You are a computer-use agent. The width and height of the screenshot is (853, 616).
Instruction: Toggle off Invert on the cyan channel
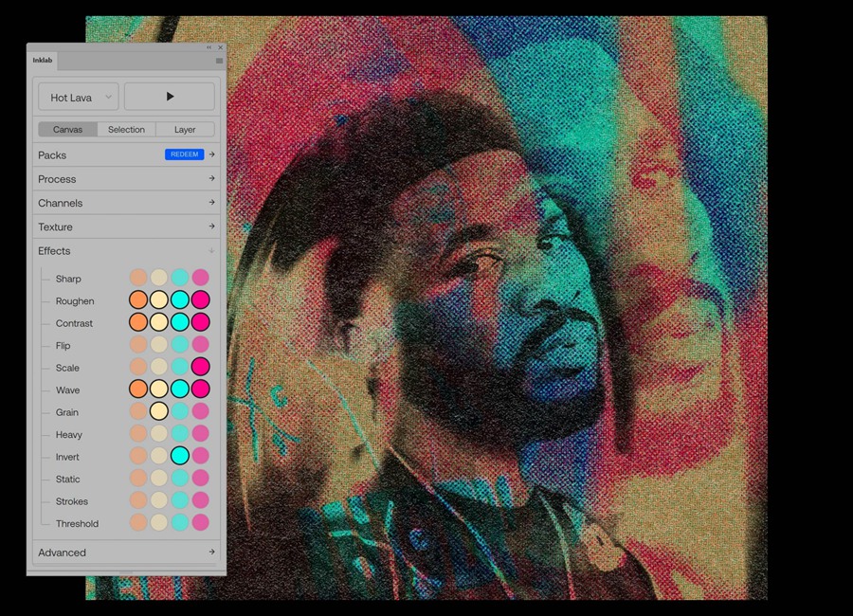point(179,456)
